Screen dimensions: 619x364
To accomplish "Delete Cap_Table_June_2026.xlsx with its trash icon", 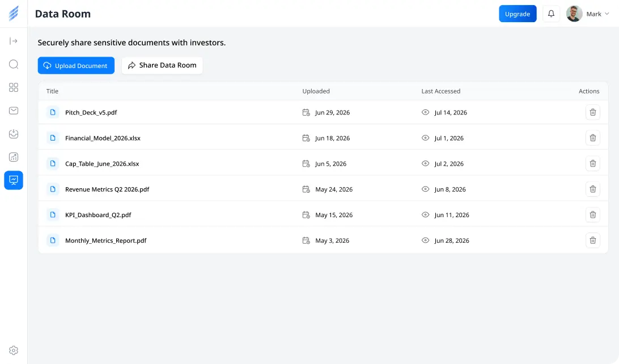I will point(592,163).
